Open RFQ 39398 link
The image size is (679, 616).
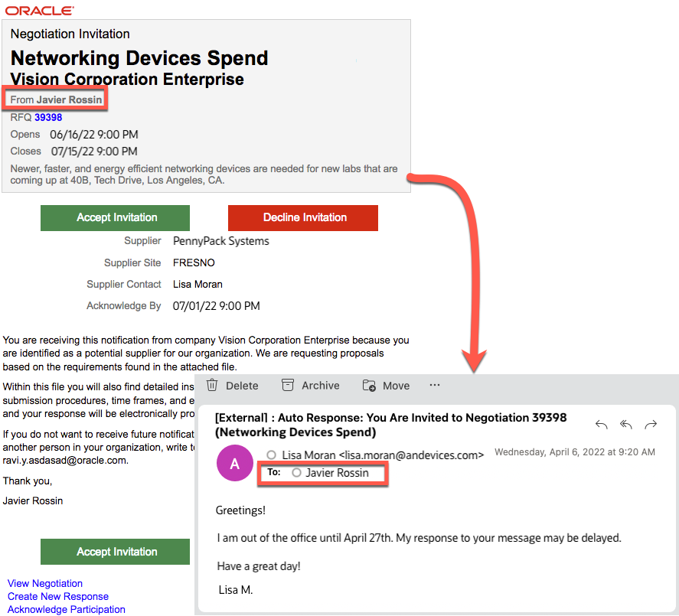tap(48, 117)
